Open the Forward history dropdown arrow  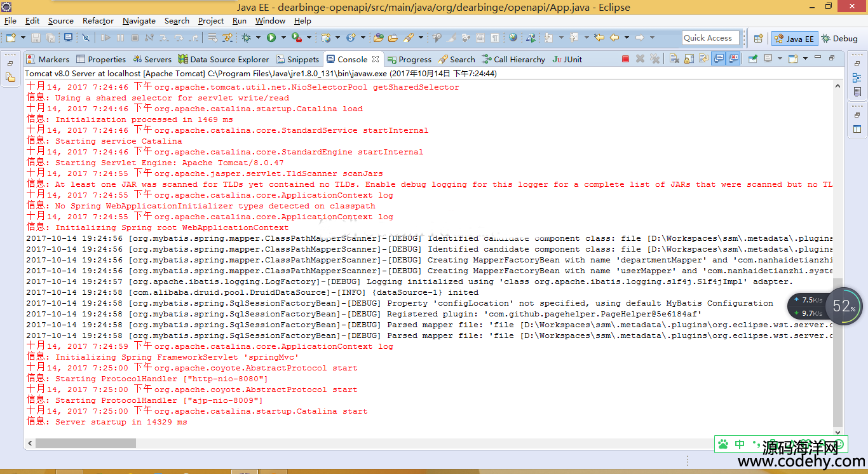(652, 37)
